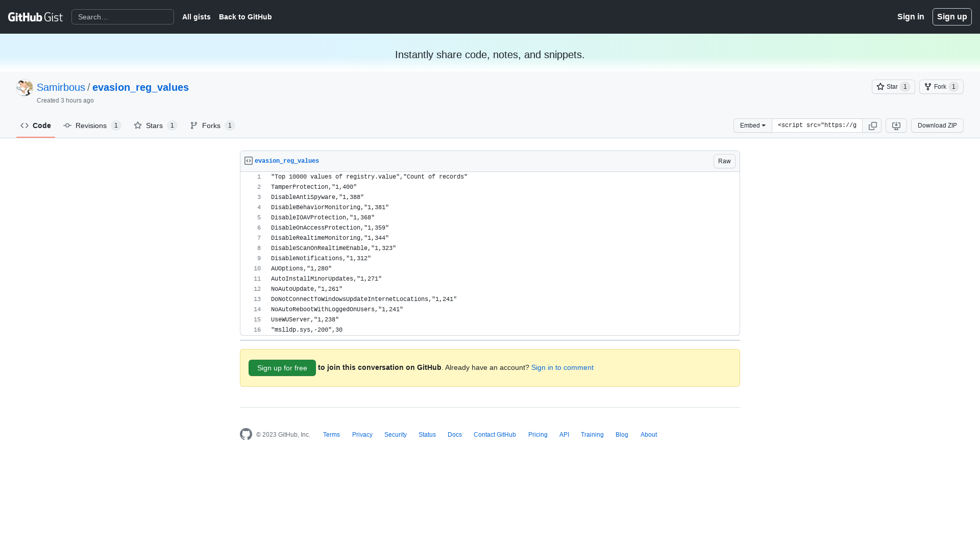Switch to the Forks tab

coord(212,126)
